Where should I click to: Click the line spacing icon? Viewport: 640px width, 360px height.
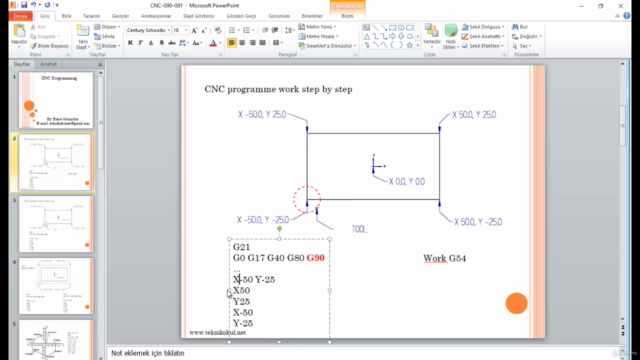point(289,30)
